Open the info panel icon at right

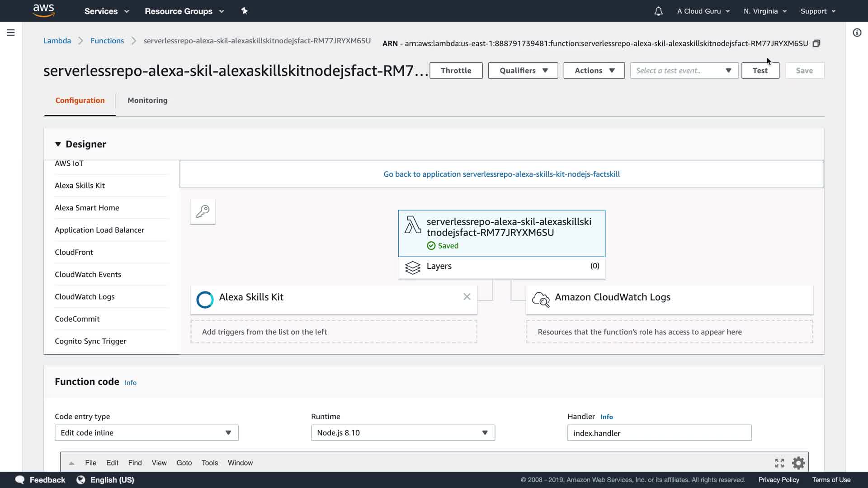pyautogui.click(x=857, y=33)
